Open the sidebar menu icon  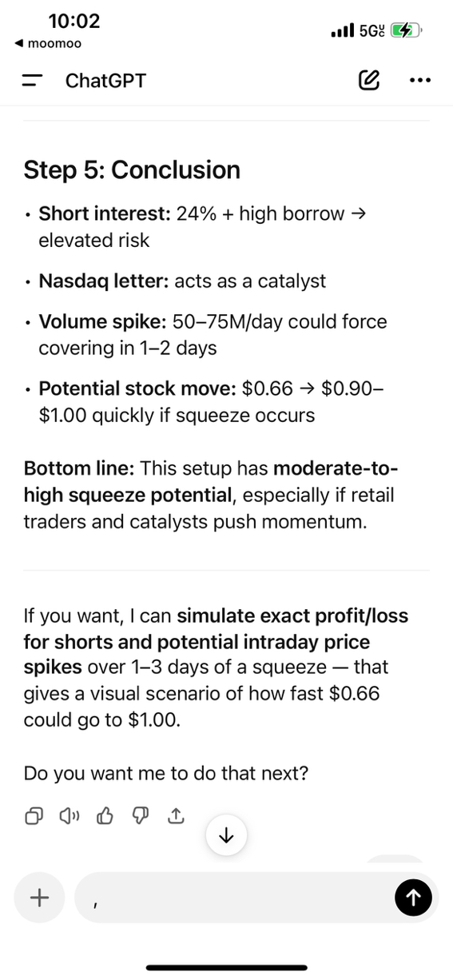coord(32,80)
